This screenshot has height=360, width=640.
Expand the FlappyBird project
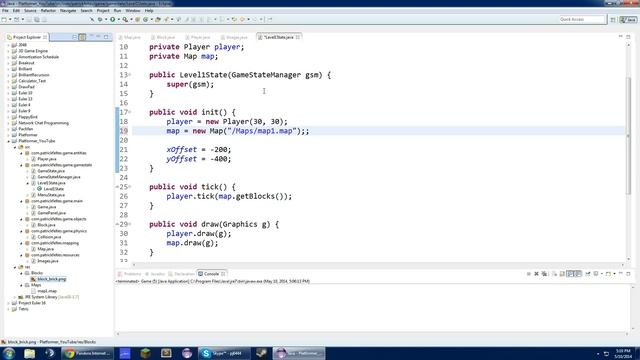tap(9, 117)
